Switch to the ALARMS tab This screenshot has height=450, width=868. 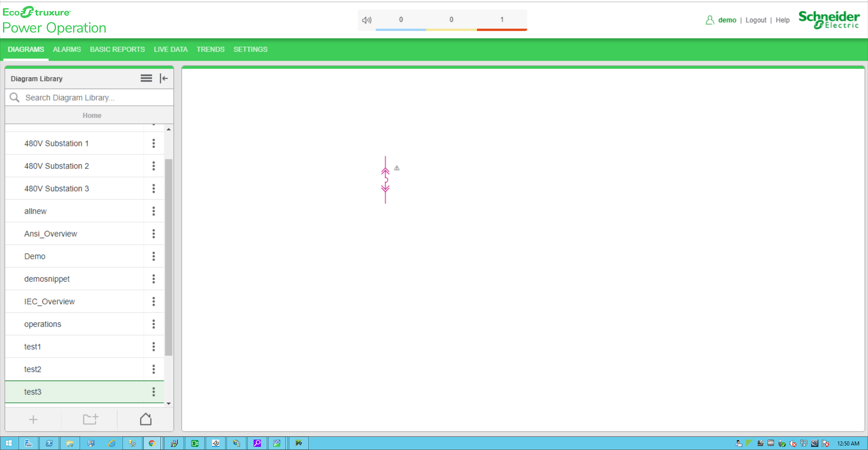67,49
